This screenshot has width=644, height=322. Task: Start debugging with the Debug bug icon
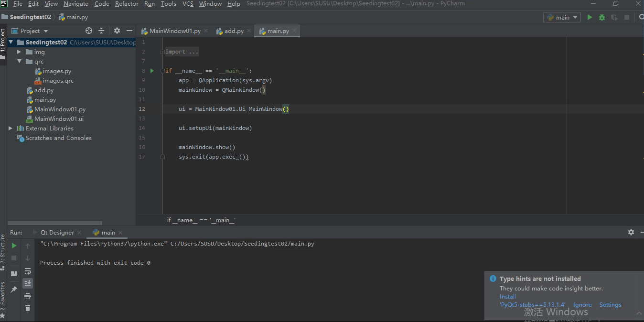[601, 17]
